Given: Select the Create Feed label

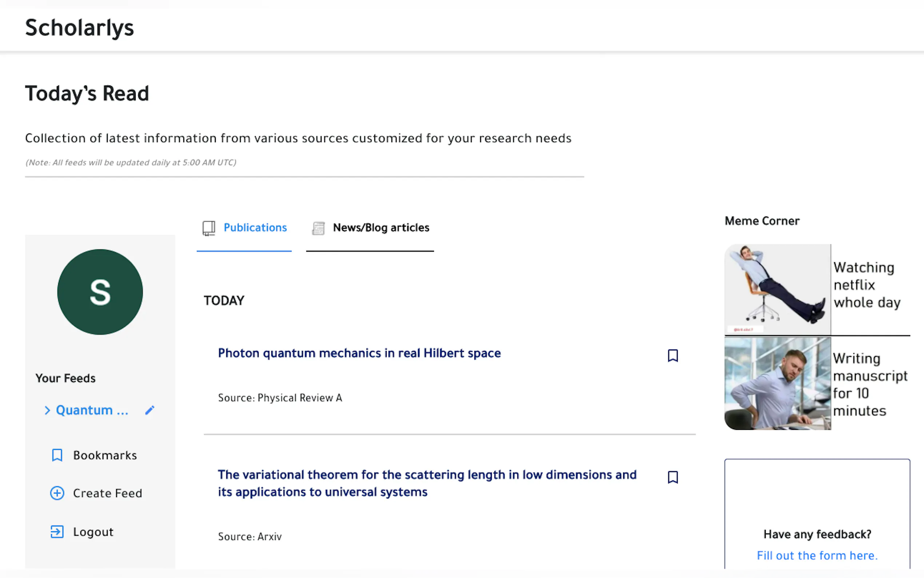Looking at the screenshot, I should [107, 493].
